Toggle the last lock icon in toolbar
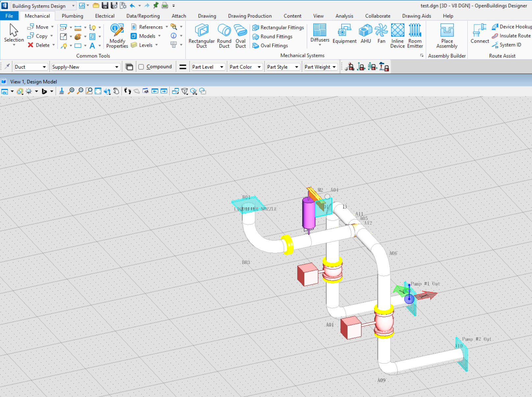This screenshot has height=397, width=532. 384,67
